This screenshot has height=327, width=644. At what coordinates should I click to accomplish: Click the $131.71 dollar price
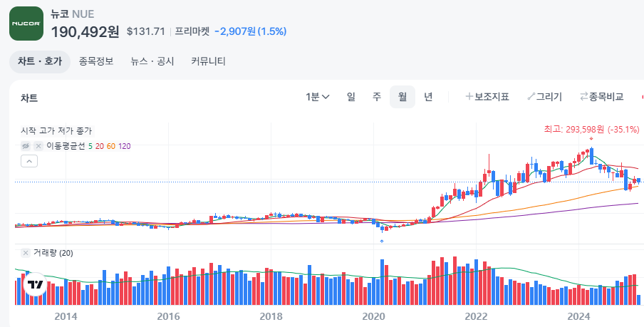tap(146, 31)
